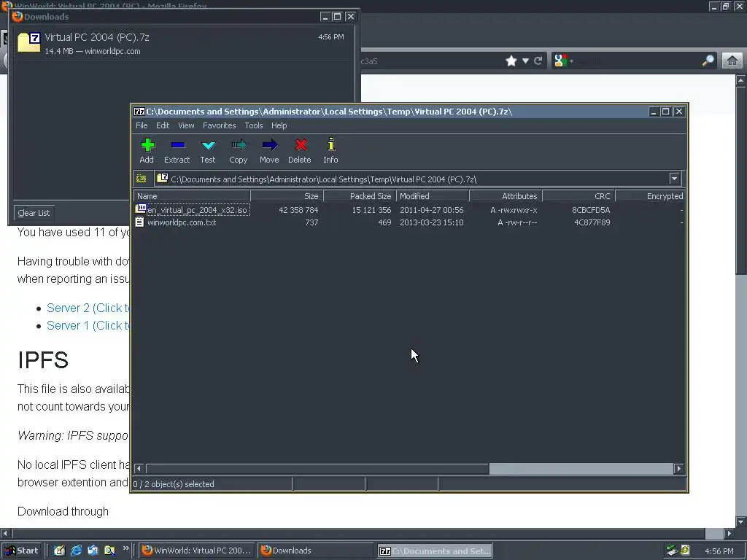Switch to Downloads taskbar button

pyautogui.click(x=314, y=551)
